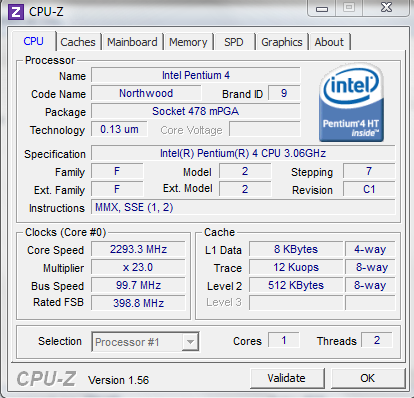414x398 pixels.
Task: Click the Cores value '1'
Action: 284,340
